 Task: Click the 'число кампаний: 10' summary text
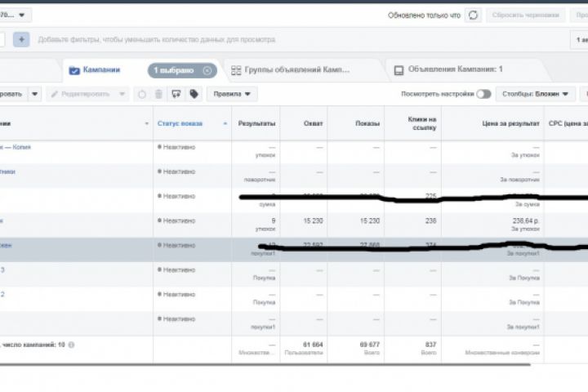click(33, 345)
